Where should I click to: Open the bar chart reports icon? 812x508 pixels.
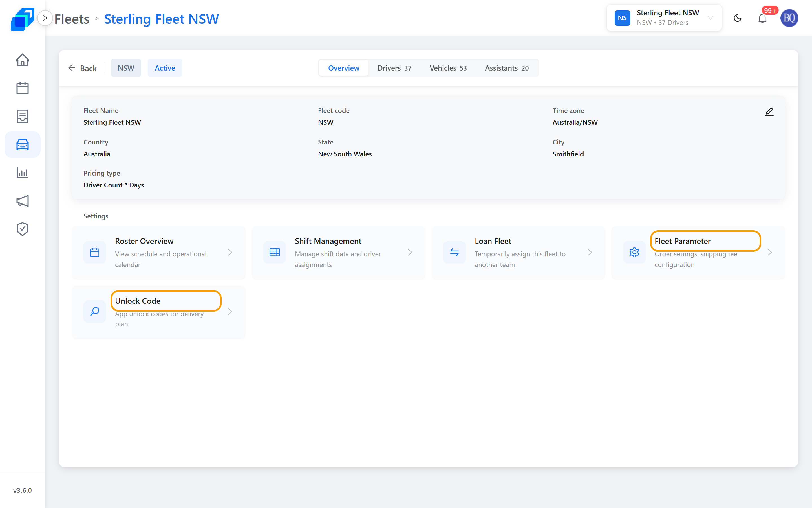[23, 173]
